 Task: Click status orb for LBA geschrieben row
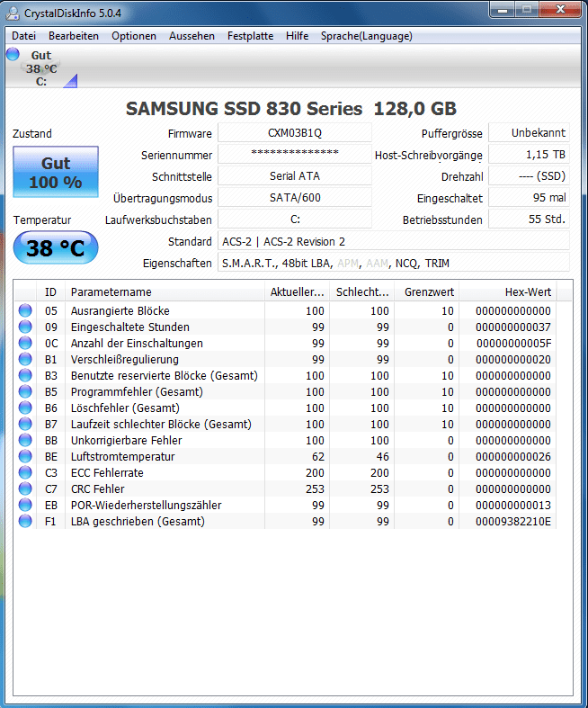click(x=25, y=521)
